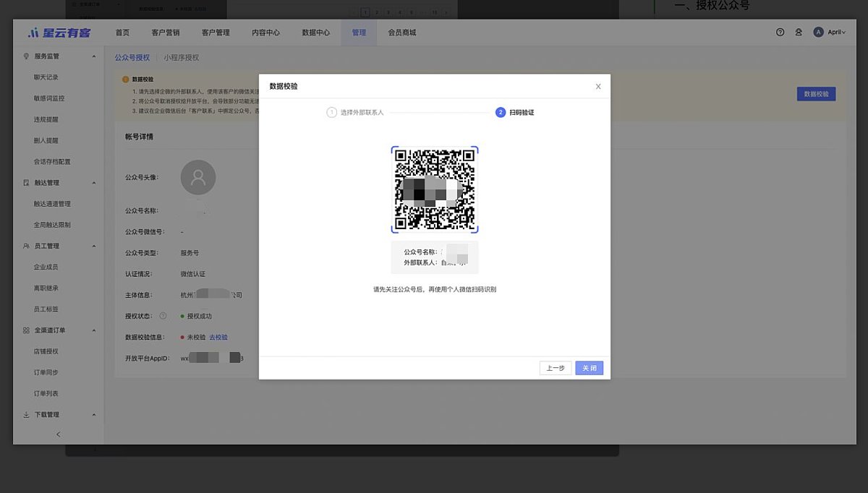868x493 pixels.
Task: Open 员工标签 in sidebar
Action: click(46, 309)
